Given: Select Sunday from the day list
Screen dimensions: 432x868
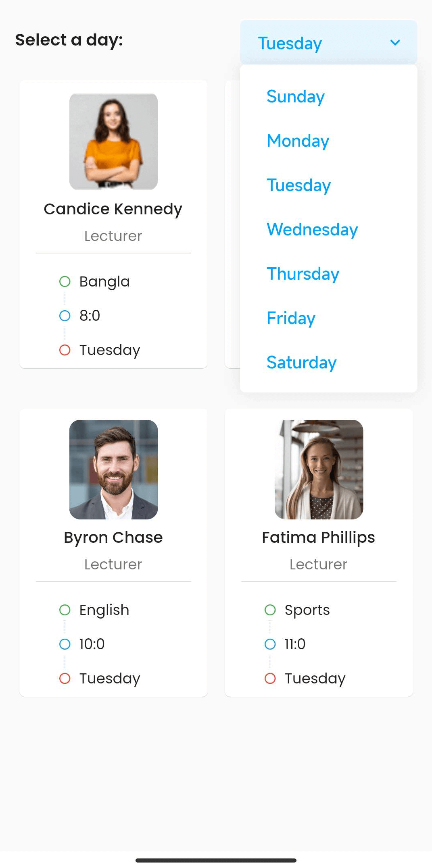Looking at the screenshot, I should click(295, 97).
